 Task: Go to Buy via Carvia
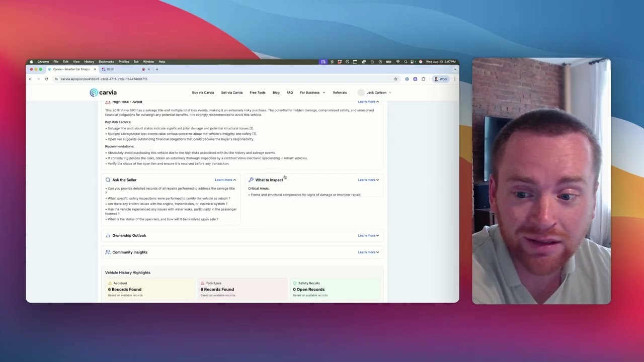[x=203, y=93]
